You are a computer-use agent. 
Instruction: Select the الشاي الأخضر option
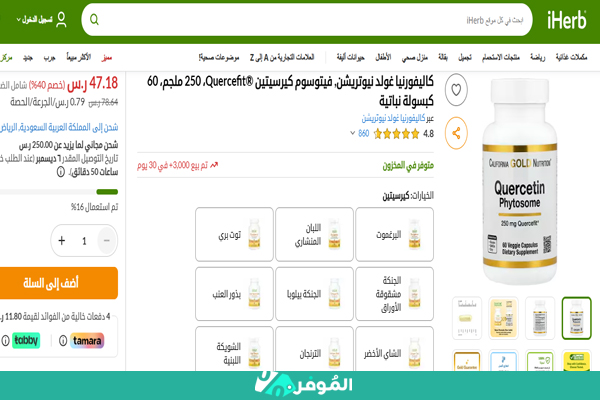pos(395,349)
